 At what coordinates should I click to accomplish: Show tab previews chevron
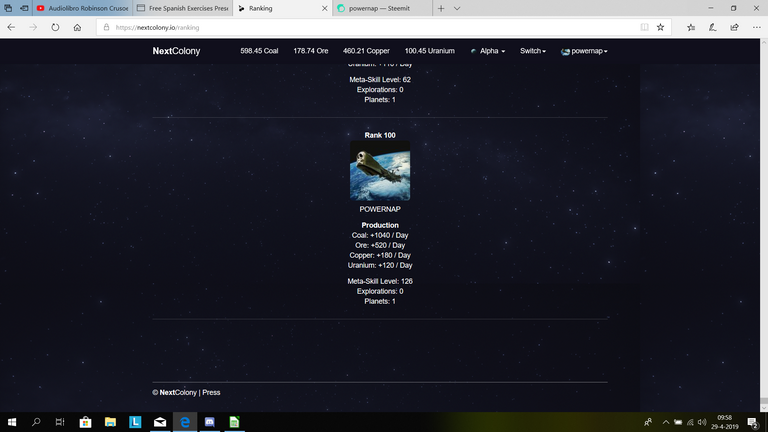point(456,8)
